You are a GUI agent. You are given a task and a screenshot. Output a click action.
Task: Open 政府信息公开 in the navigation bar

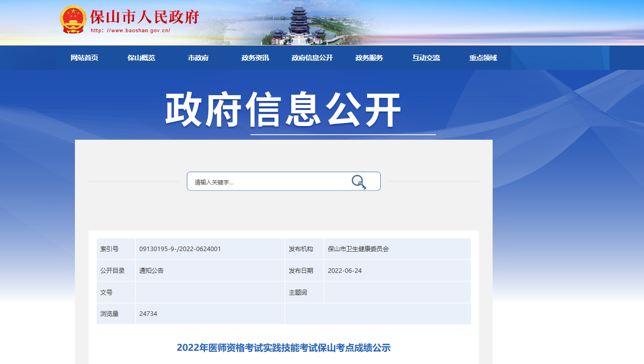coord(312,58)
